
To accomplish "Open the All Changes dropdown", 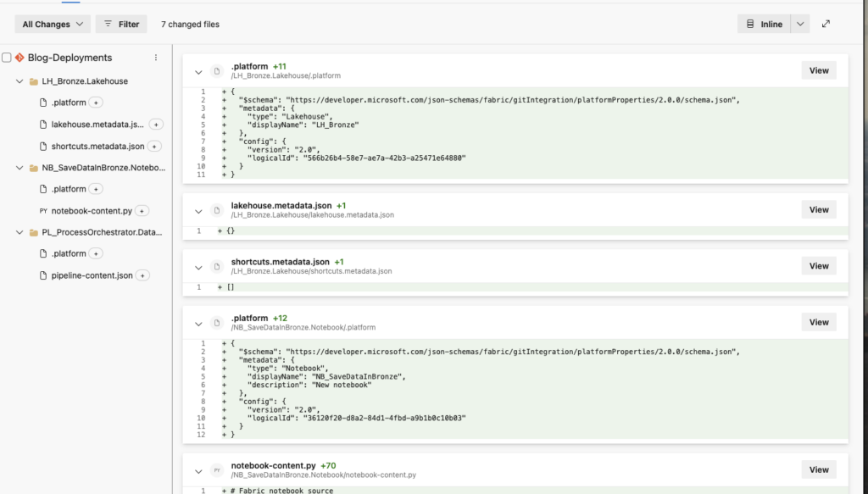I will (x=53, y=25).
